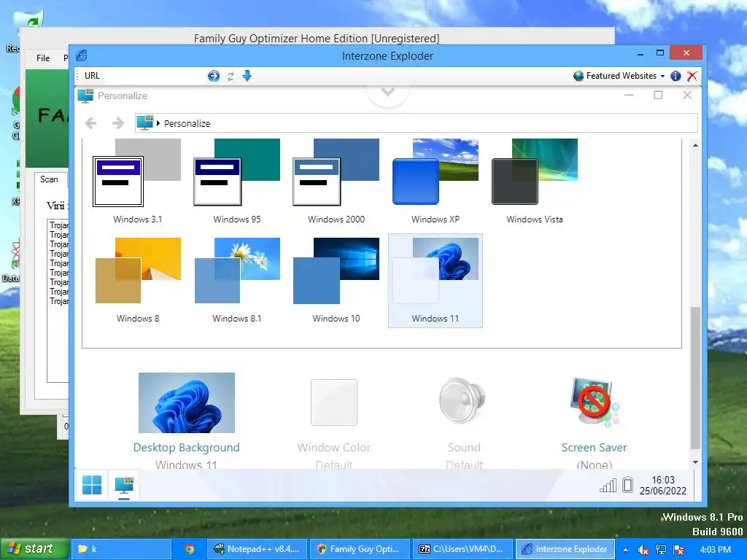
Task: Click the selected Windows 11 theme
Action: coord(435,280)
